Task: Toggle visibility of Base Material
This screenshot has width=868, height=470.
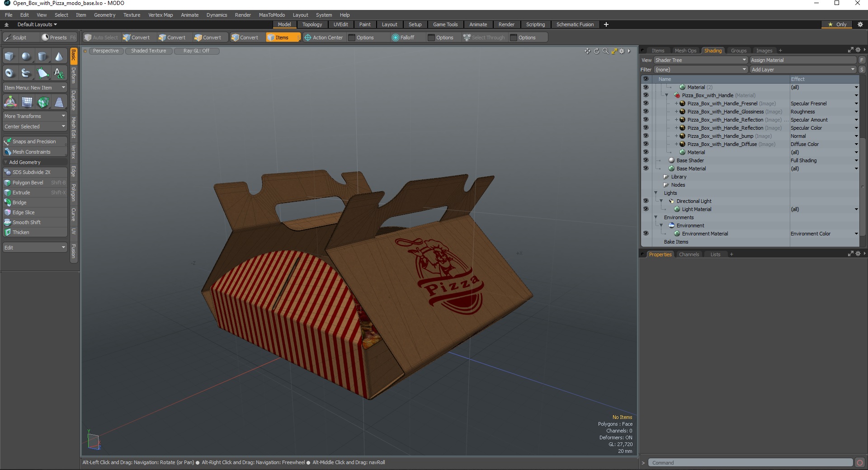Action: 646,169
